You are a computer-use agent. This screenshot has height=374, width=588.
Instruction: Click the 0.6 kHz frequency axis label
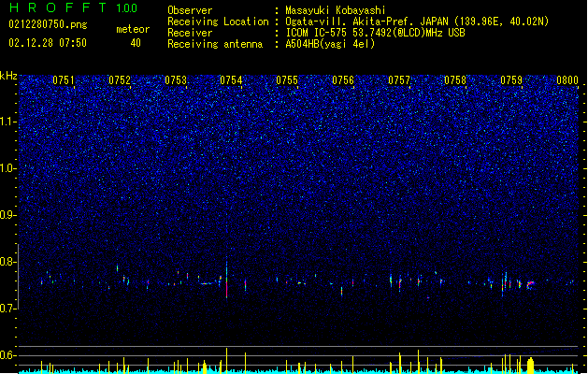(x=8, y=355)
